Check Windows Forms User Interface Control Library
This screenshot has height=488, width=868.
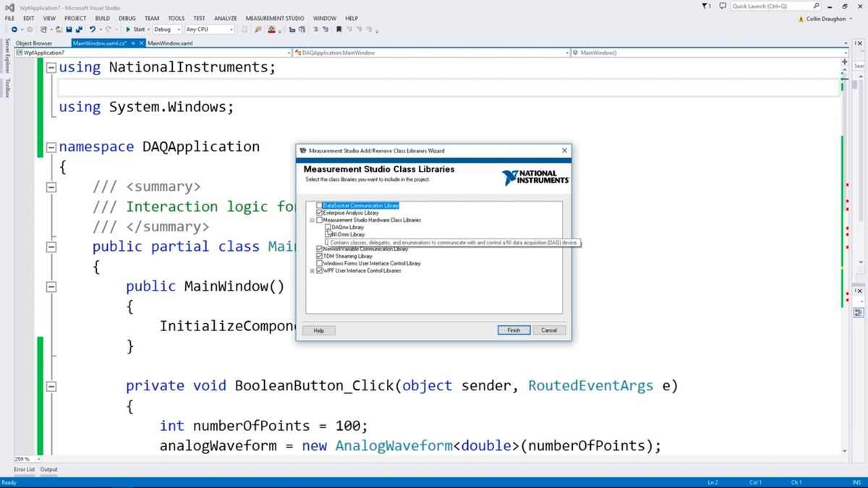pos(320,263)
